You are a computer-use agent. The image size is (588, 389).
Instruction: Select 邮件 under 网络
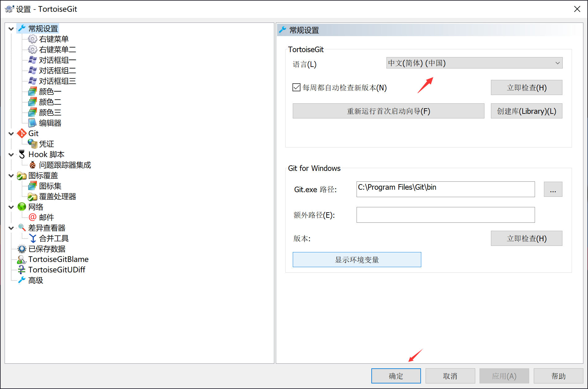(x=47, y=217)
